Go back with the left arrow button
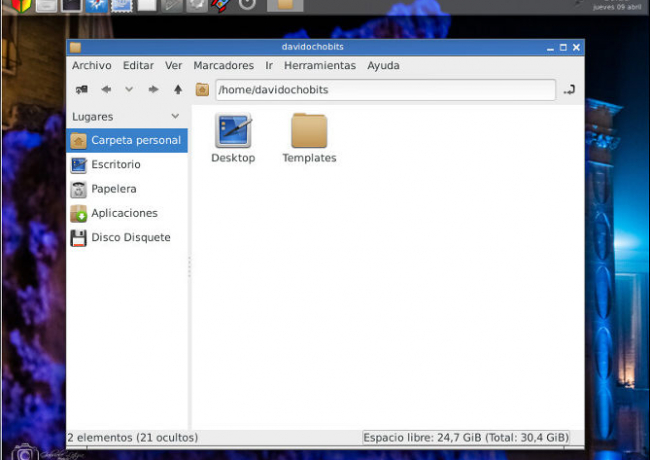The image size is (650, 460). pos(106,90)
